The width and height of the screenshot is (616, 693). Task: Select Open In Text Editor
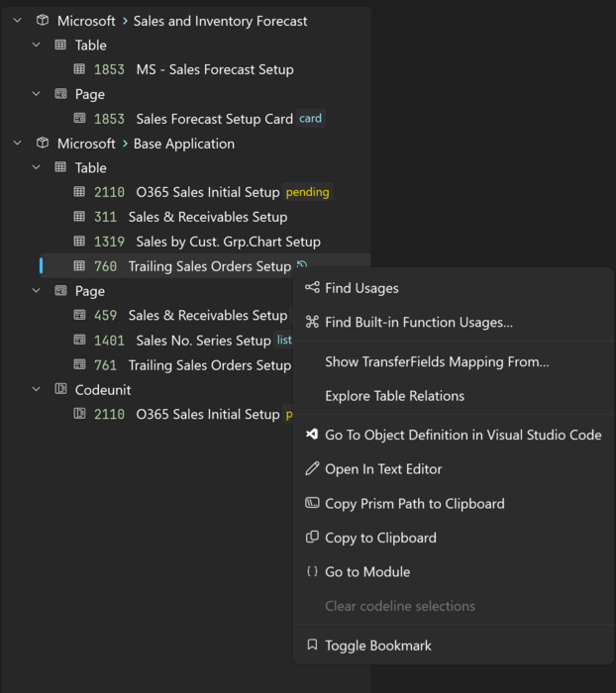[x=455, y=469]
